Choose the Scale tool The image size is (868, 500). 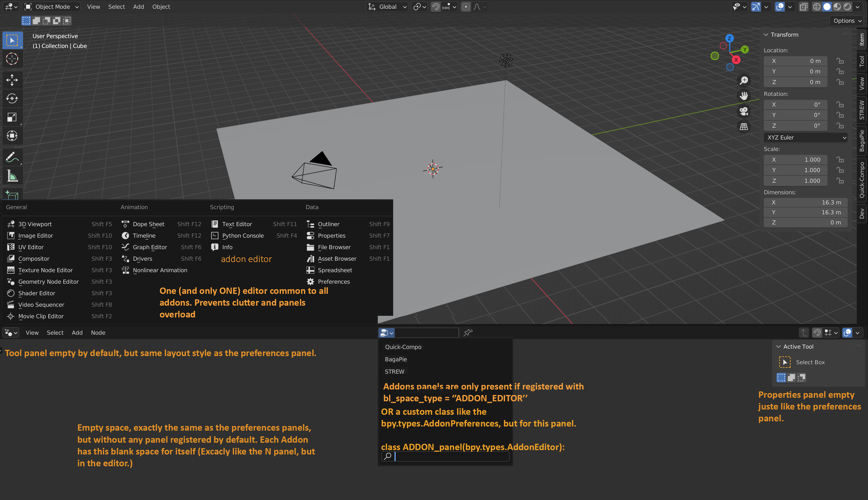tap(12, 117)
